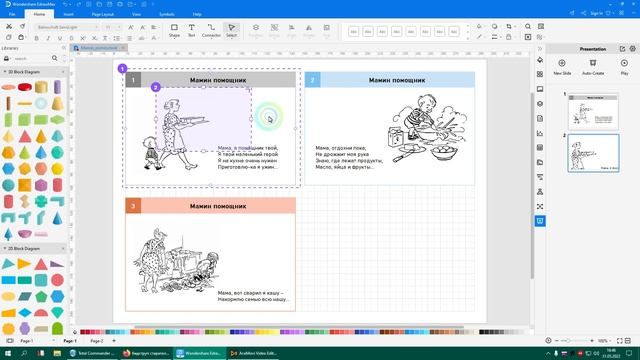Switch to Firefox window in taskbar
The image size is (640, 360).
[146, 353]
